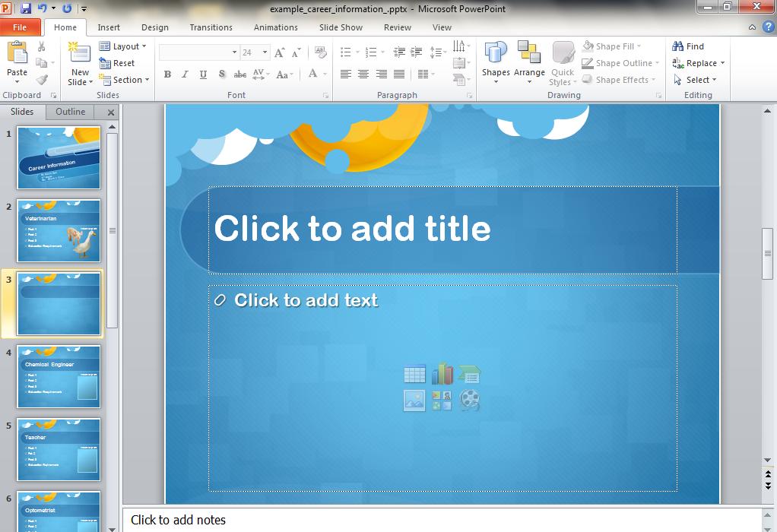
Task: Insert a media clip using the placeholder
Action: [470, 401]
